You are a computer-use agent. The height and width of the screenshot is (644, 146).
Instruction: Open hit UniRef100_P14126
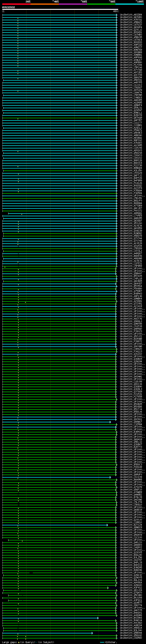tap(131, 183)
